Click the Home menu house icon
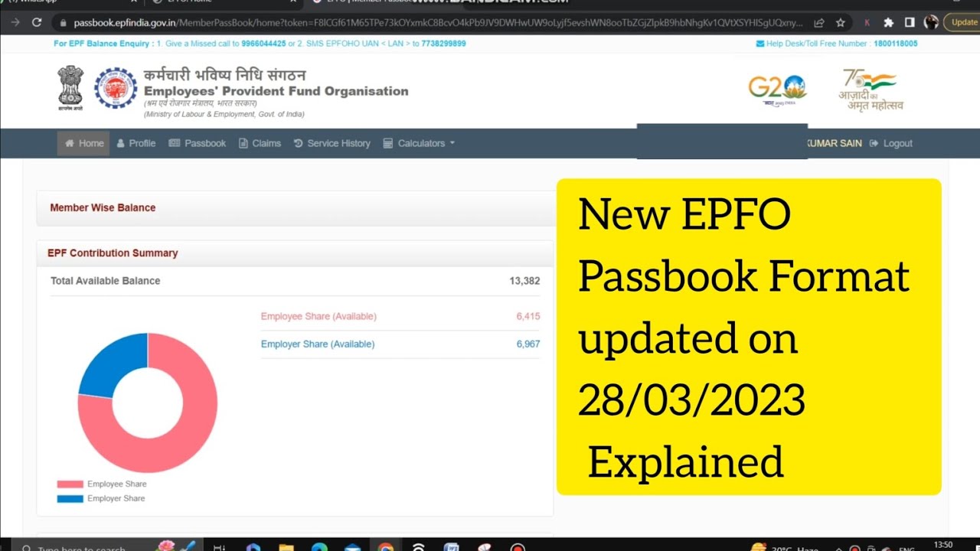Screen dimensions: 980x551 pos(70,143)
